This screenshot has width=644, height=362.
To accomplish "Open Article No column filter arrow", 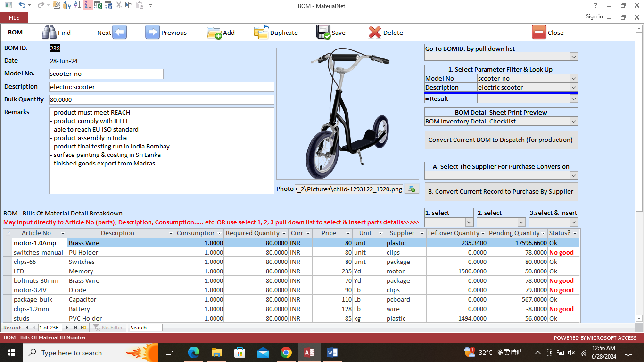I will (63, 233).
